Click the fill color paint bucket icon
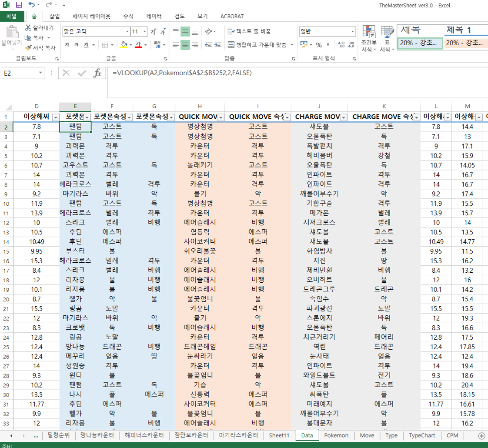 tap(124, 45)
